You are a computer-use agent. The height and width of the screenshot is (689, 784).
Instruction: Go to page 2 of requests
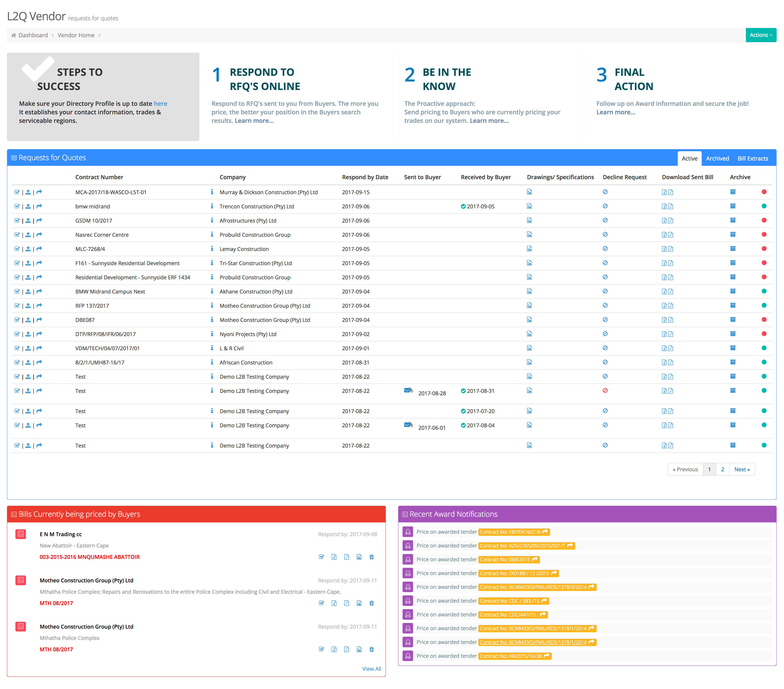tap(722, 469)
